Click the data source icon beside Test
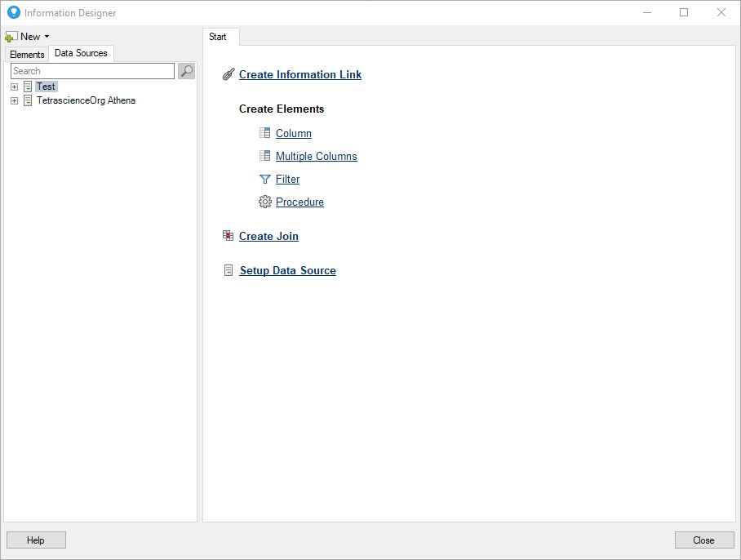Screen dimensions: 741x560 click(27, 87)
